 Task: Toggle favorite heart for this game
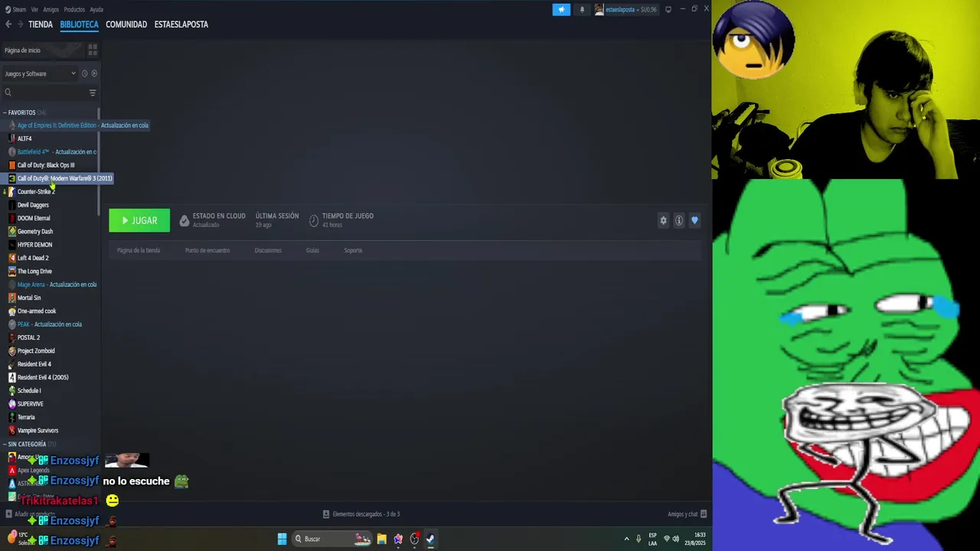point(694,220)
